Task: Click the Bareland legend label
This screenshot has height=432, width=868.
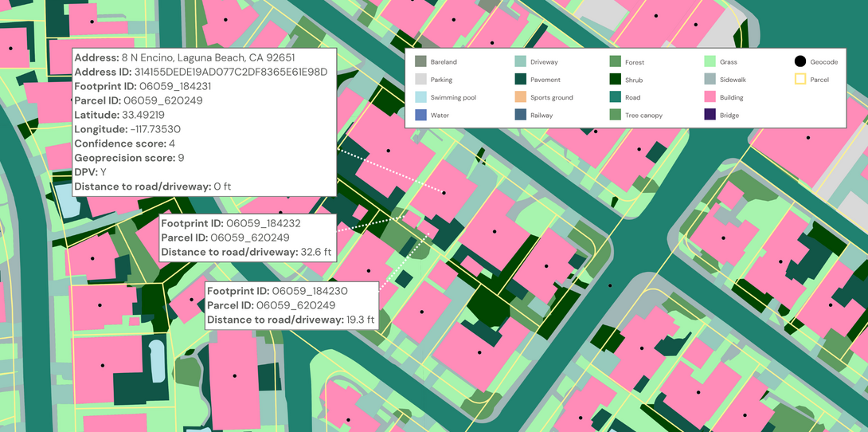Action: click(444, 63)
